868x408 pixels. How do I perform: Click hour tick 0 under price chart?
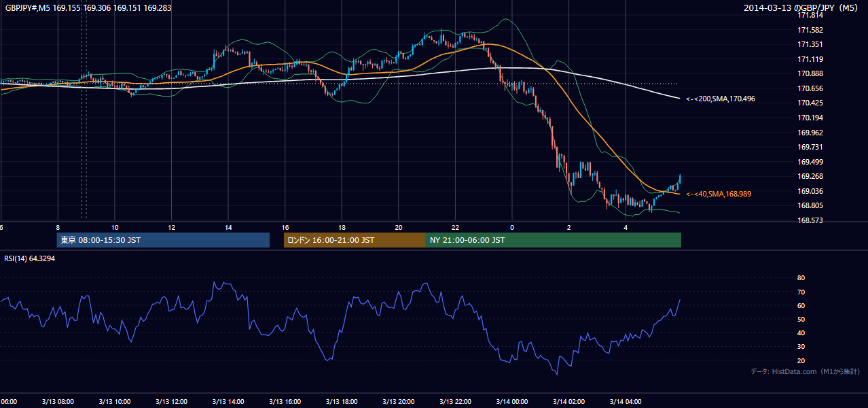click(x=512, y=228)
